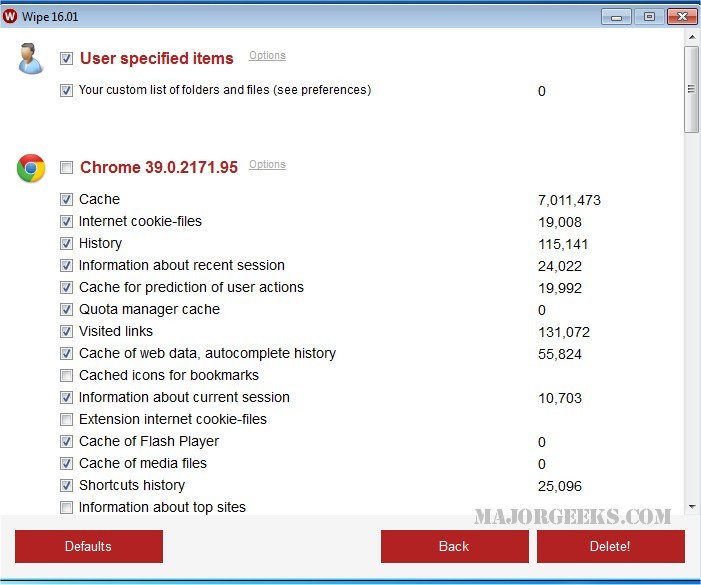
Task: Check the Chrome 39.0.2171.95 group checkbox
Action: (x=66, y=168)
